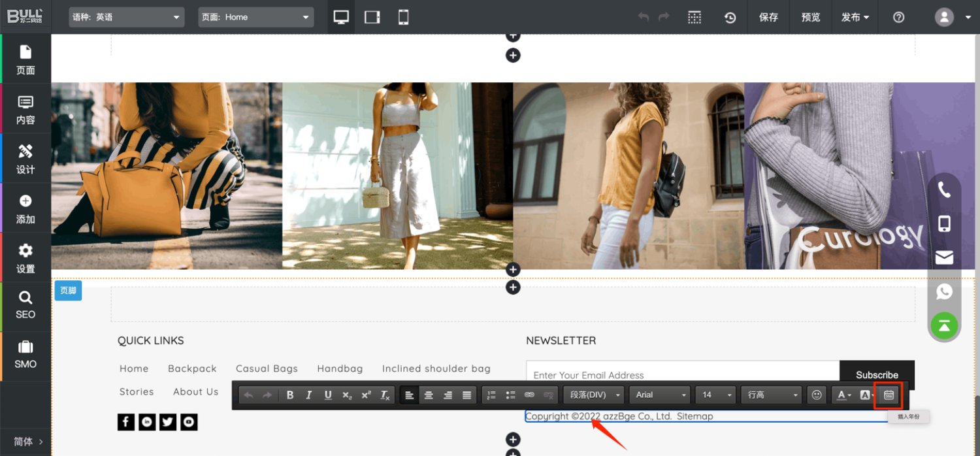Open the Arial font family dropdown
This screenshot has width=980, height=456.
[660, 395]
